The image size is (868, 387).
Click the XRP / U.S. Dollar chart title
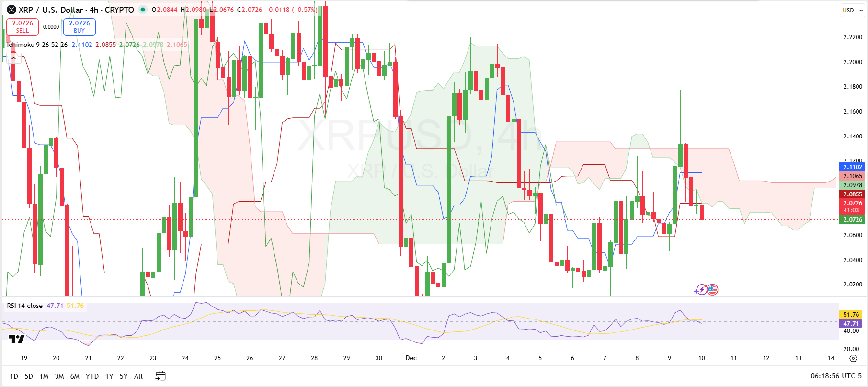[x=76, y=10]
